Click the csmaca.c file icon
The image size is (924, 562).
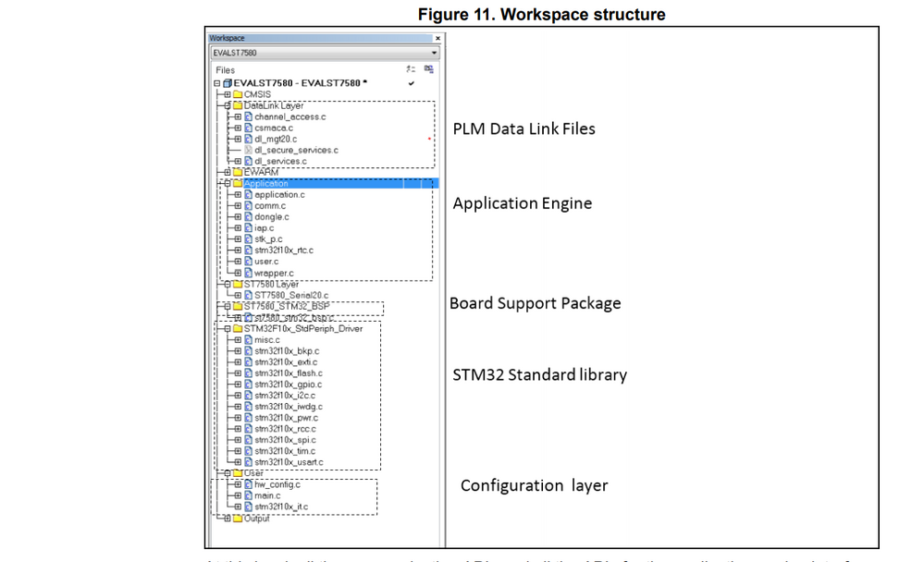tap(248, 128)
